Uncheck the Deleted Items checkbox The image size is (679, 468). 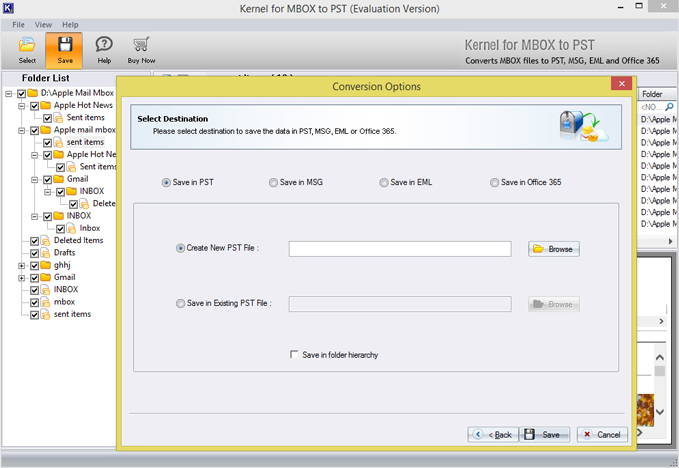[35, 241]
